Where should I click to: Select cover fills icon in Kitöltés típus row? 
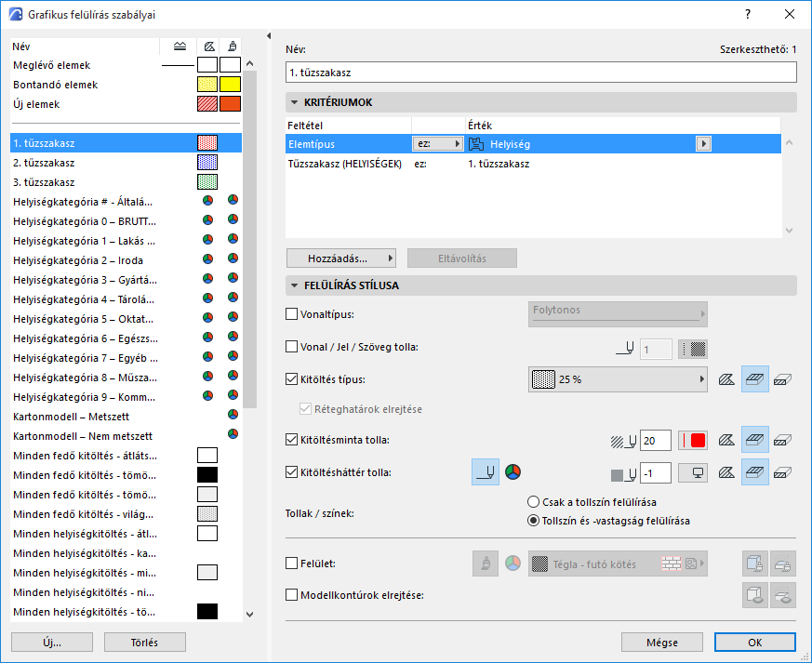(x=755, y=379)
